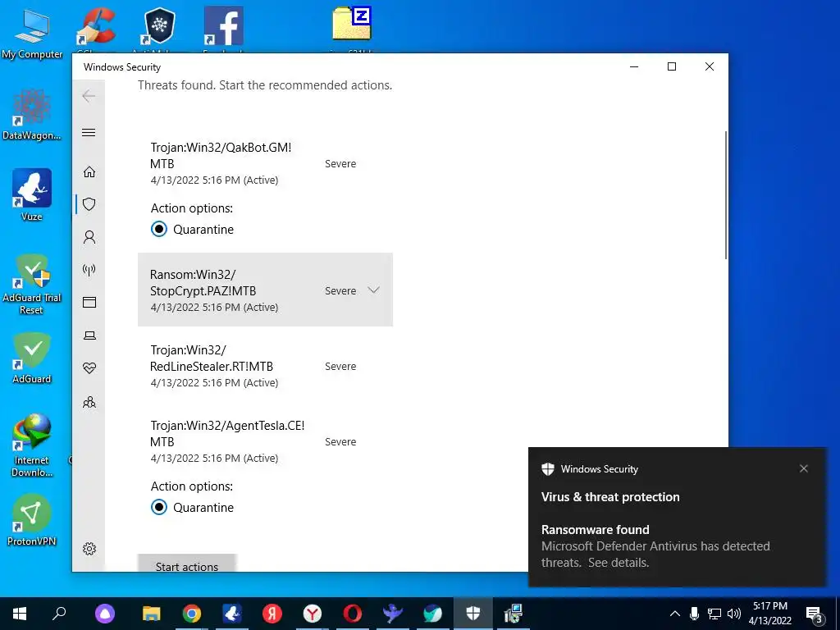Image resolution: width=840 pixels, height=630 pixels.
Task: Open Action Center notifications icon
Action: point(814,614)
